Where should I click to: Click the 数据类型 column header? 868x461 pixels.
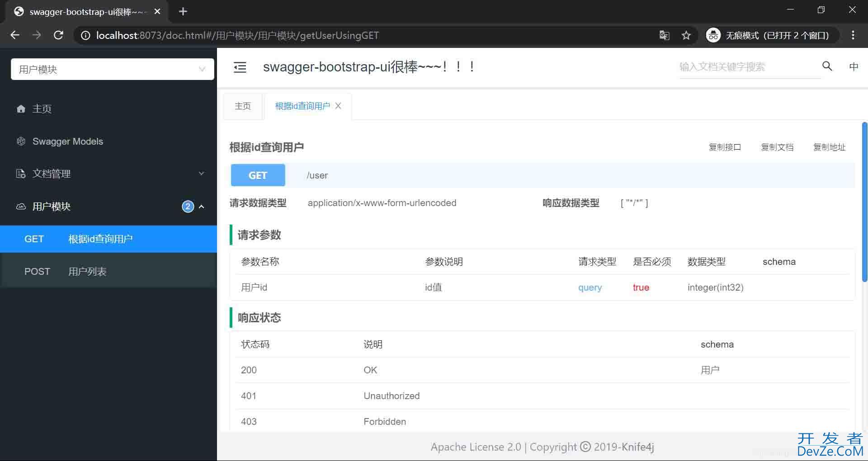706,262
